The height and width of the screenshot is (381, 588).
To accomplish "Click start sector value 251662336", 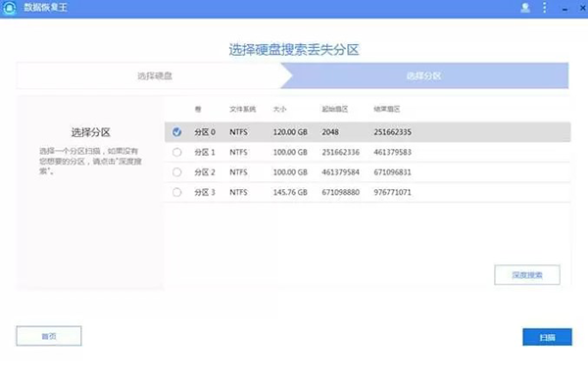I will point(340,152).
